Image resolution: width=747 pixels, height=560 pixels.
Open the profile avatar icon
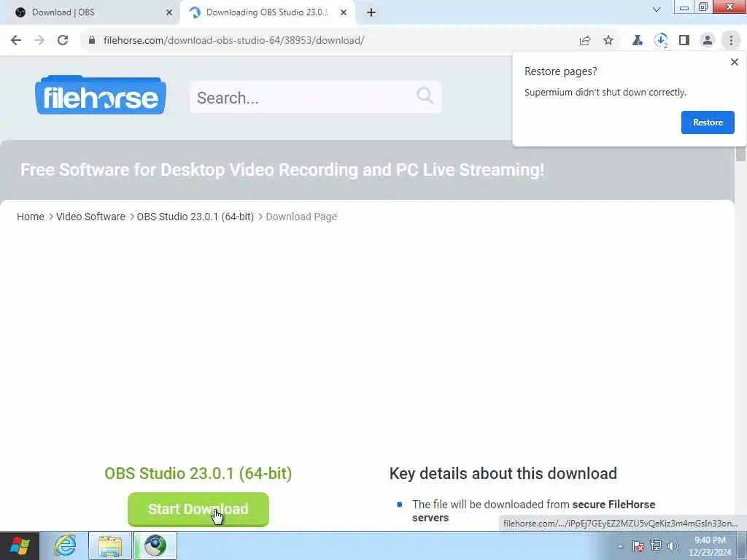pyautogui.click(x=708, y=41)
